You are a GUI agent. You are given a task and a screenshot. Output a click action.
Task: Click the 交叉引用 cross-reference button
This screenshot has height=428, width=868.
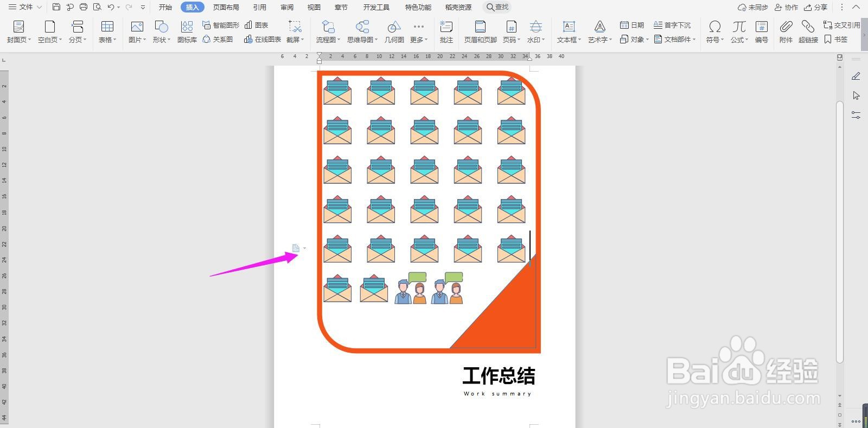(842, 25)
